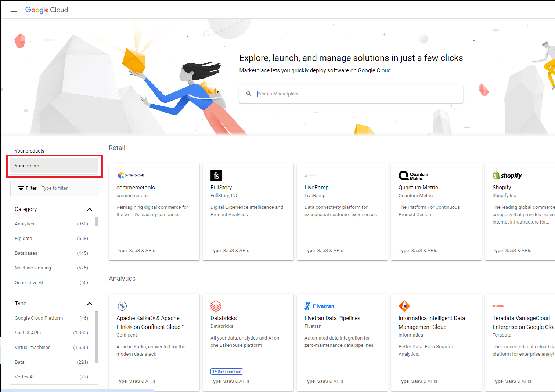Collapse the Type filter section
This screenshot has width=555, height=392.
pyautogui.click(x=90, y=304)
